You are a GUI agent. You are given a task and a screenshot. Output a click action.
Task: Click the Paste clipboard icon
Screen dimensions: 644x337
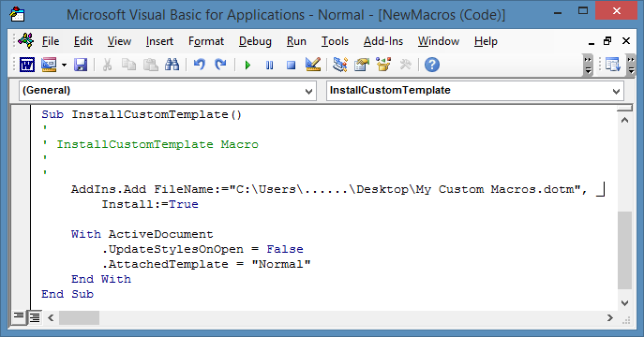[151, 65]
